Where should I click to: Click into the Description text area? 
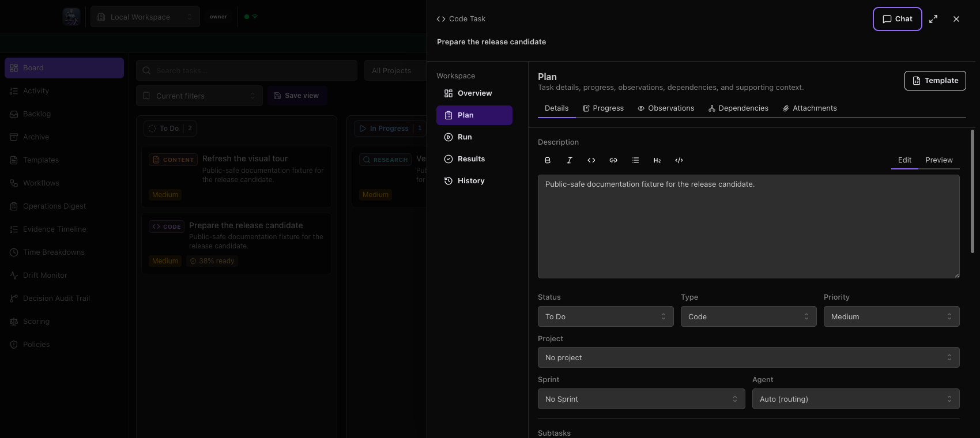[749, 226]
